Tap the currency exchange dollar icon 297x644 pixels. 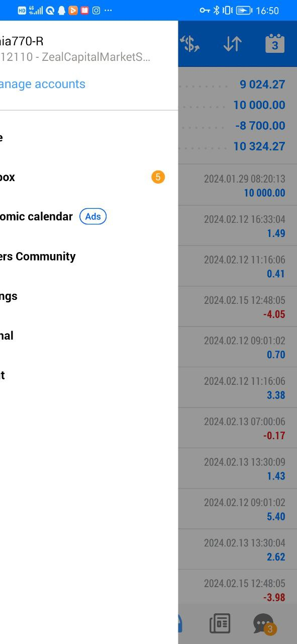(190, 44)
